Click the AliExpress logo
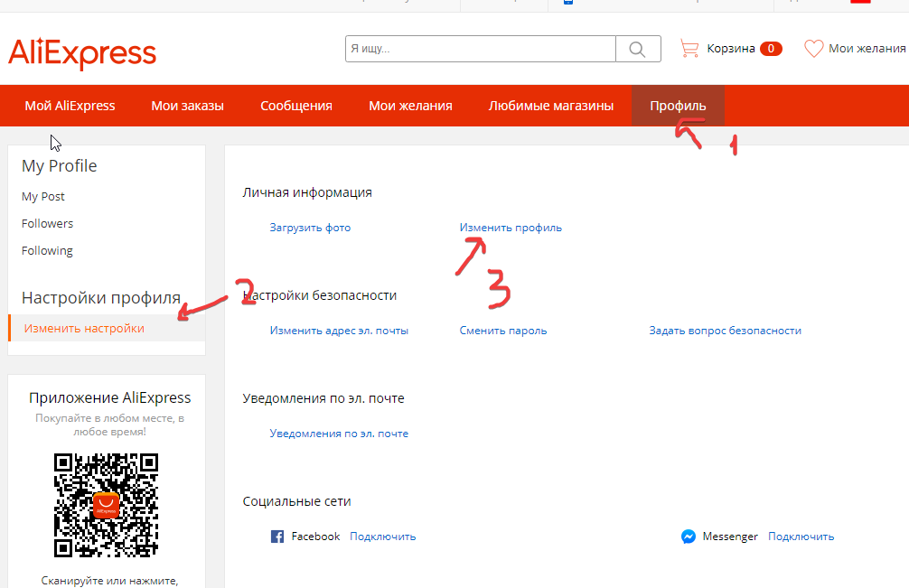Screen dimensions: 909x588 coord(82,53)
